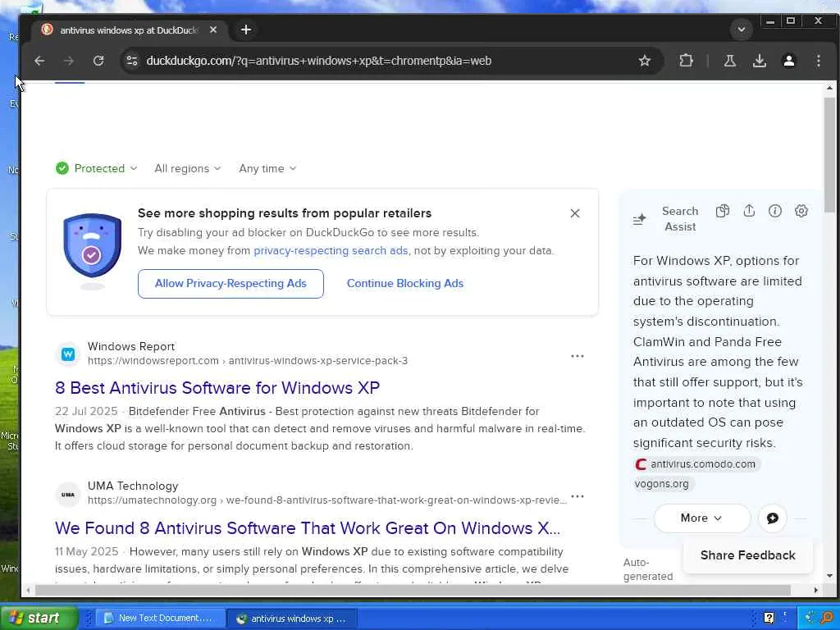Click the horizontal scroll right arrow
Viewport: 840px width, 630px height.
click(x=815, y=591)
